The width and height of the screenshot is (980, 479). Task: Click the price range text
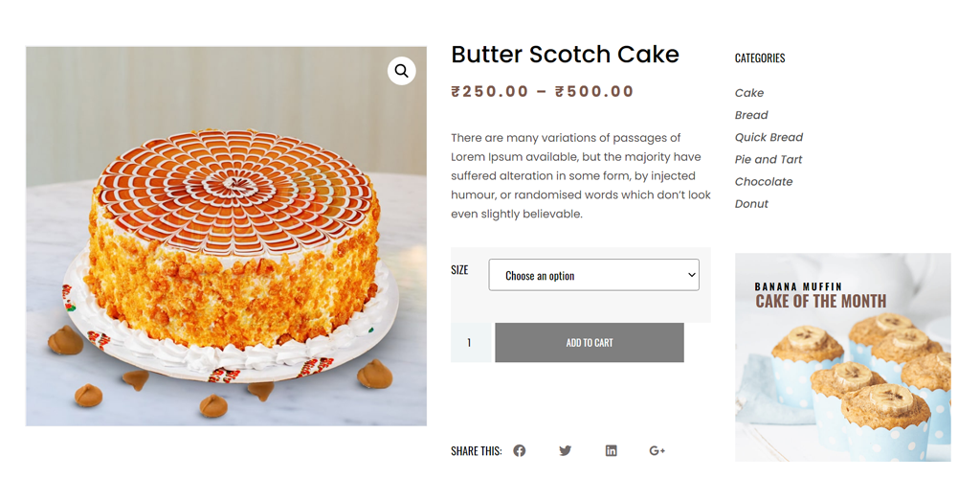[x=543, y=92]
